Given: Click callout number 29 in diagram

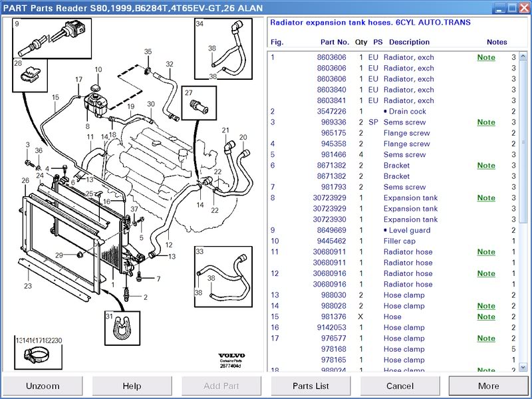Looking at the screenshot, I should [x=59, y=255].
